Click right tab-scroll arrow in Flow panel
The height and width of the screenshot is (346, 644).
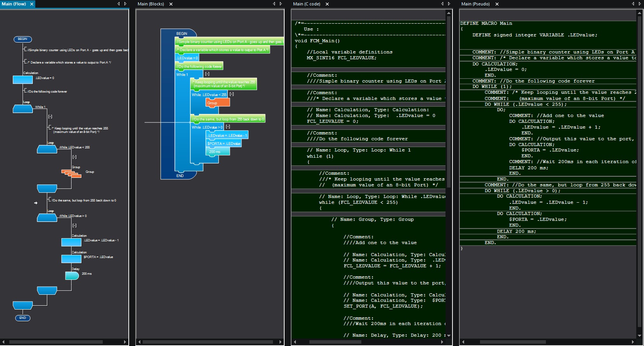(125, 3)
